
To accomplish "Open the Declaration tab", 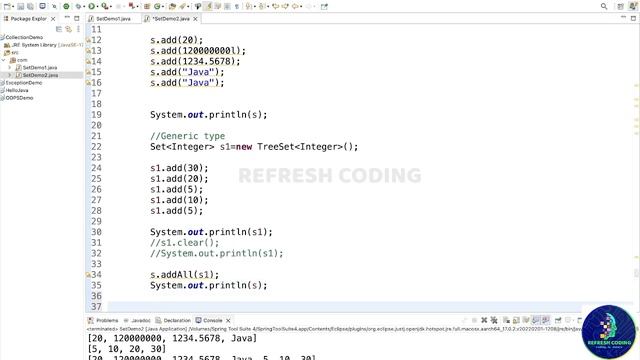I will (173, 320).
